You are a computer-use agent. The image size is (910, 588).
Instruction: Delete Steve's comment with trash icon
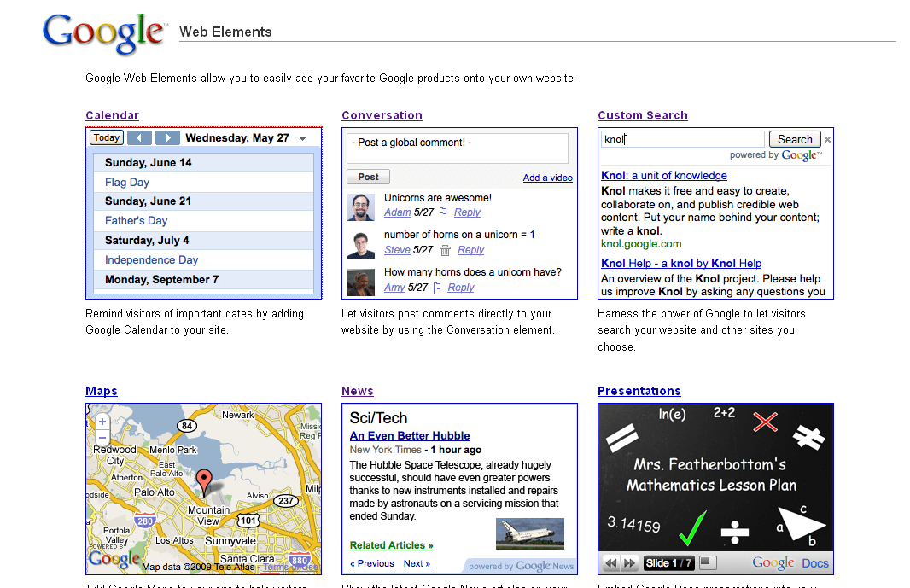[x=445, y=250]
